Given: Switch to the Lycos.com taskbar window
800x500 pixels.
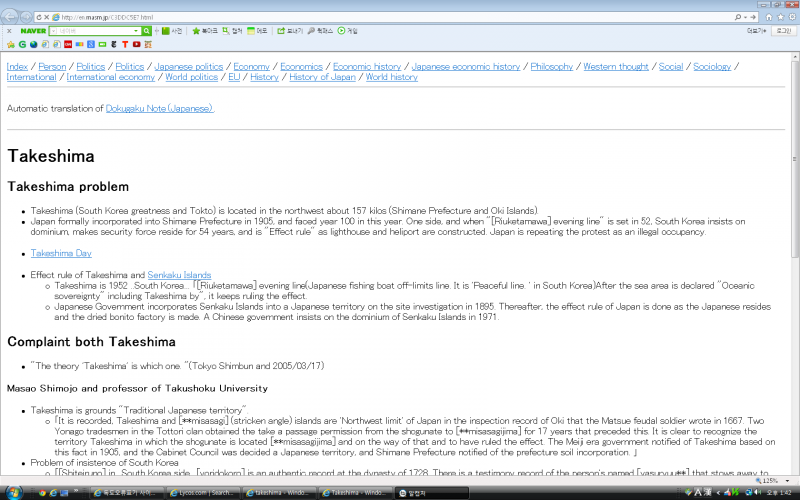Looking at the screenshot, I should coord(205,493).
